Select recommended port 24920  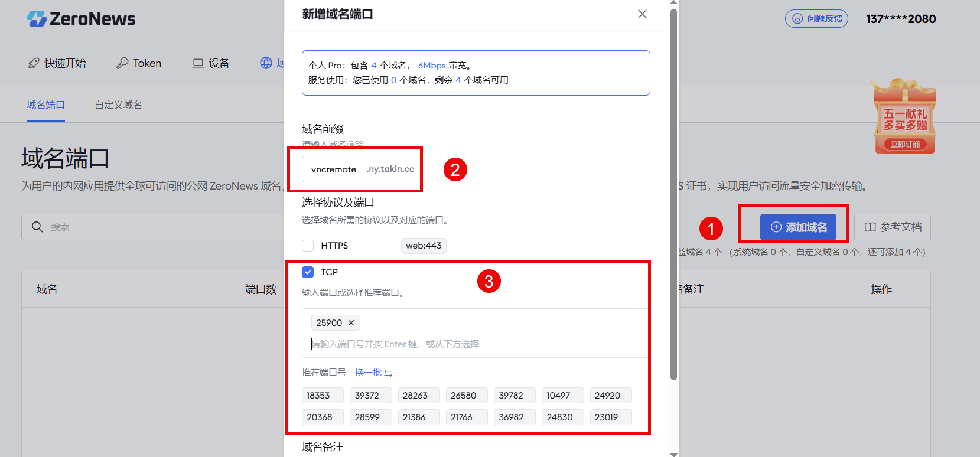coord(611,396)
